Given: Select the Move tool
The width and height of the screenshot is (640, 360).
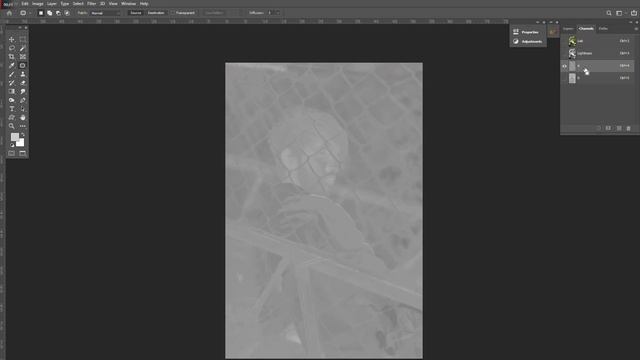Looking at the screenshot, I should pyautogui.click(x=11, y=40).
